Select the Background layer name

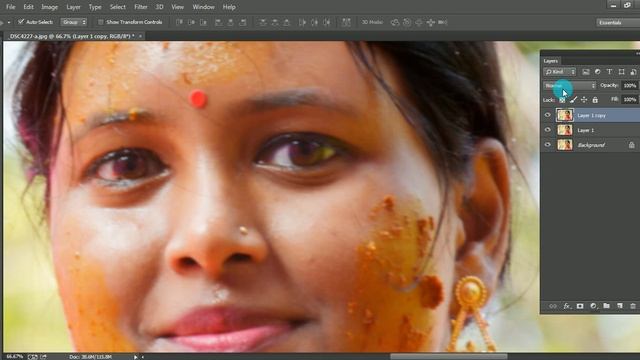[591, 145]
